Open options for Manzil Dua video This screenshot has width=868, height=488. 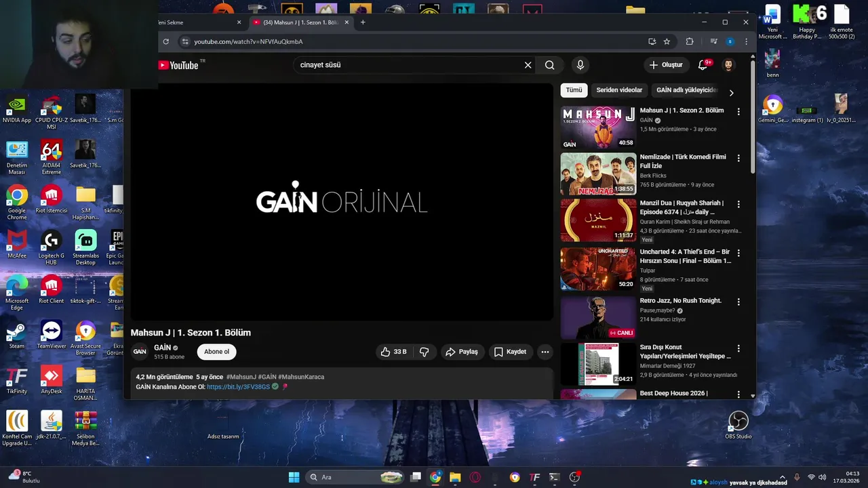(738, 204)
